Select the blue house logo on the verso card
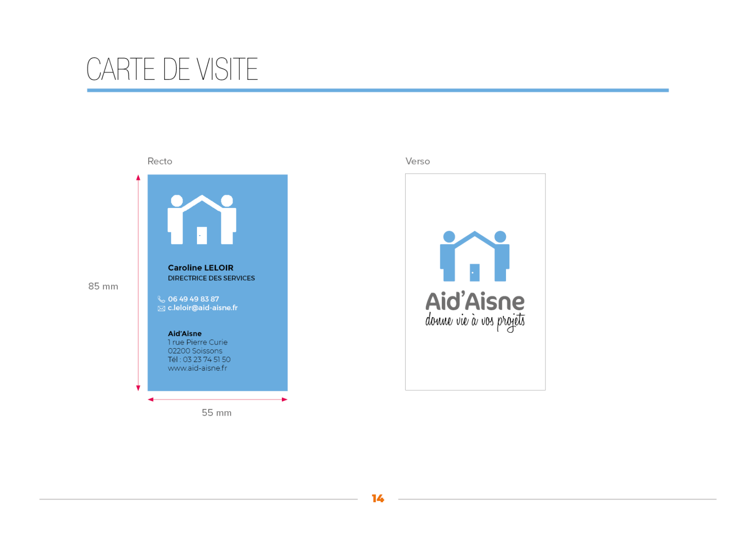756x535 pixels. point(475,256)
